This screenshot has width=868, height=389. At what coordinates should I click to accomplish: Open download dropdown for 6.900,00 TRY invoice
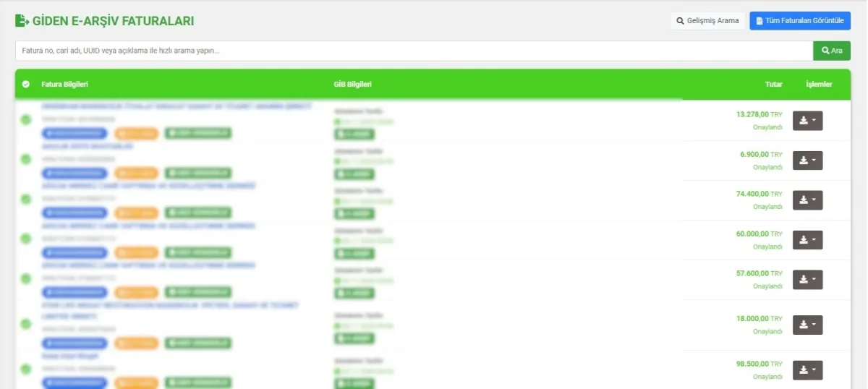coord(807,161)
